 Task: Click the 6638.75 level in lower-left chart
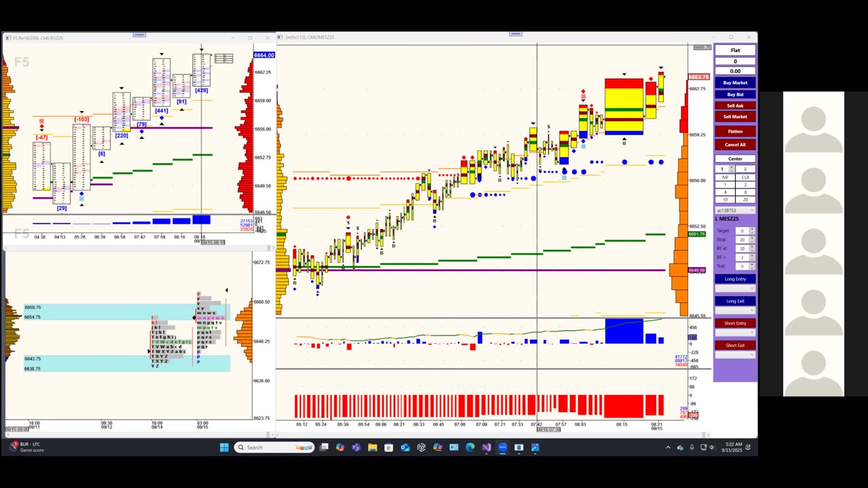[x=33, y=369]
